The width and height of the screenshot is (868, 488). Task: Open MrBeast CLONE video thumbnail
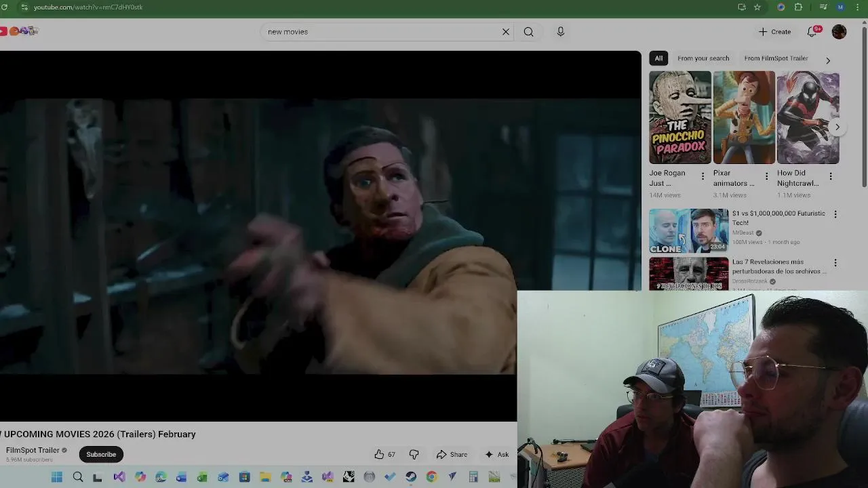click(x=689, y=231)
